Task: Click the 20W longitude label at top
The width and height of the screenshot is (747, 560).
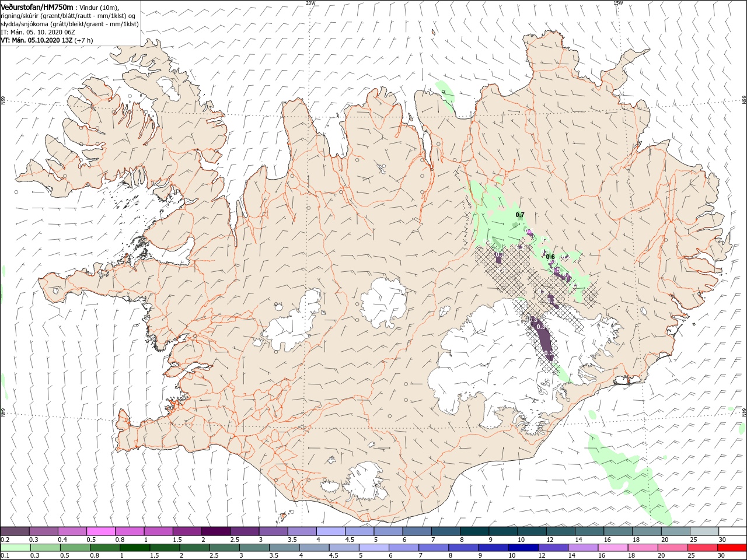Action: [x=310, y=3]
